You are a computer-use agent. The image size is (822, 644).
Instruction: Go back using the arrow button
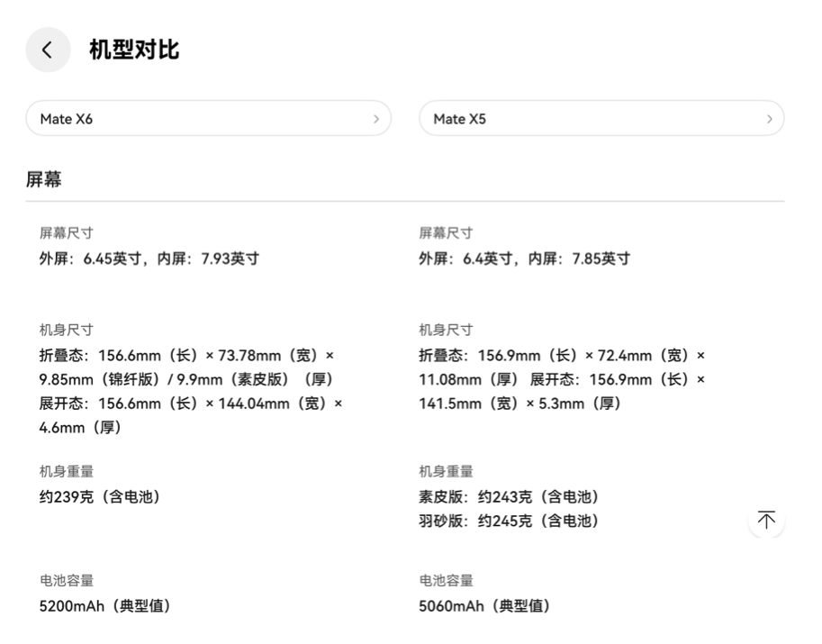[x=48, y=50]
